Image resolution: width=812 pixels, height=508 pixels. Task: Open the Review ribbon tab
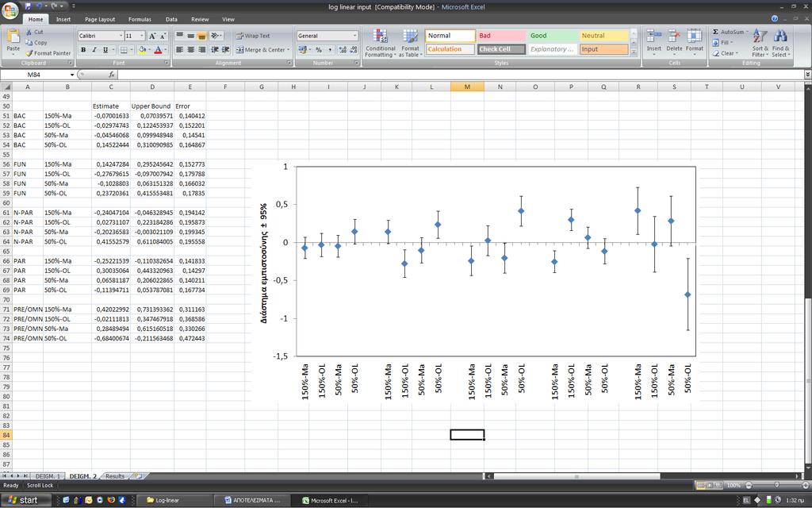[200, 19]
